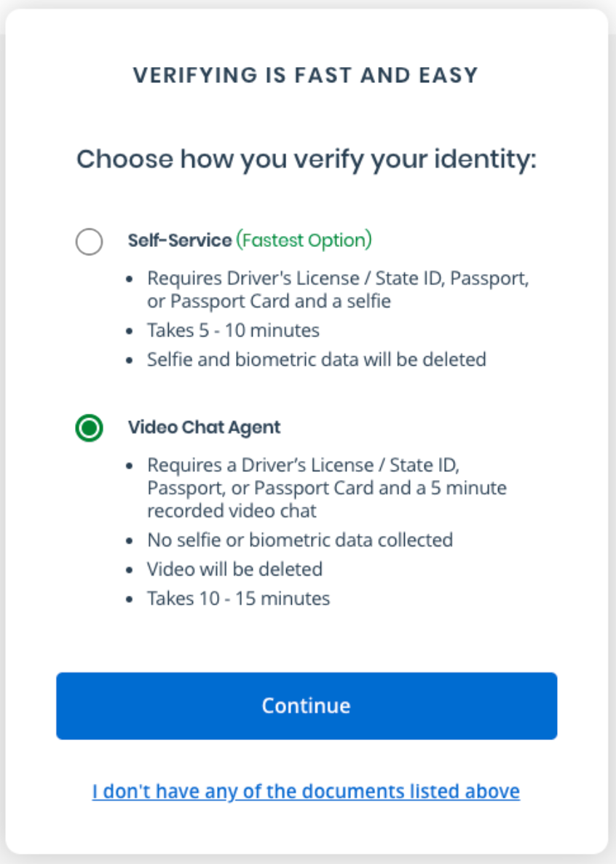Click the bullet beside "Video will be deleted"

pos(130,570)
